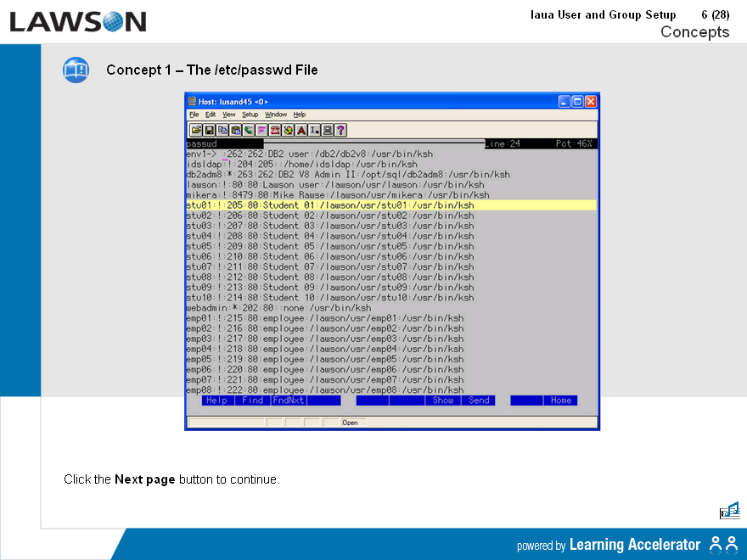The image size is (747, 560).
Task: Click the FndNxt function key button
Action: coord(289,400)
